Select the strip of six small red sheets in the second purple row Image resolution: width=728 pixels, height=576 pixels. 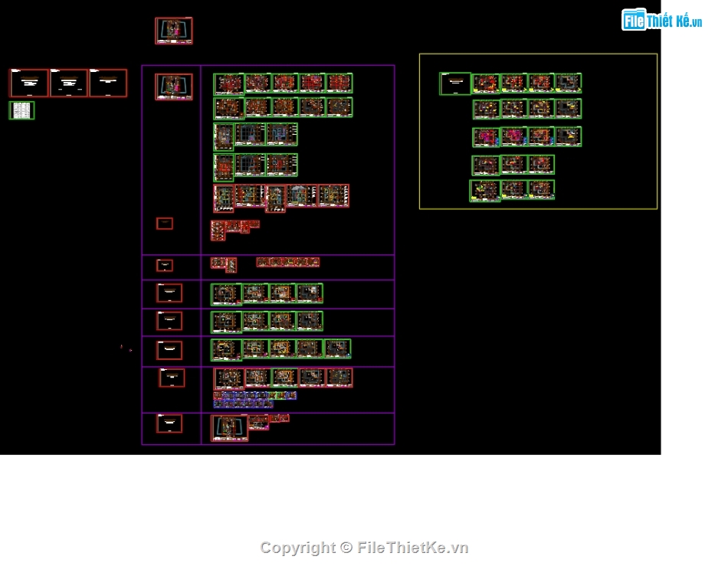[288, 262]
